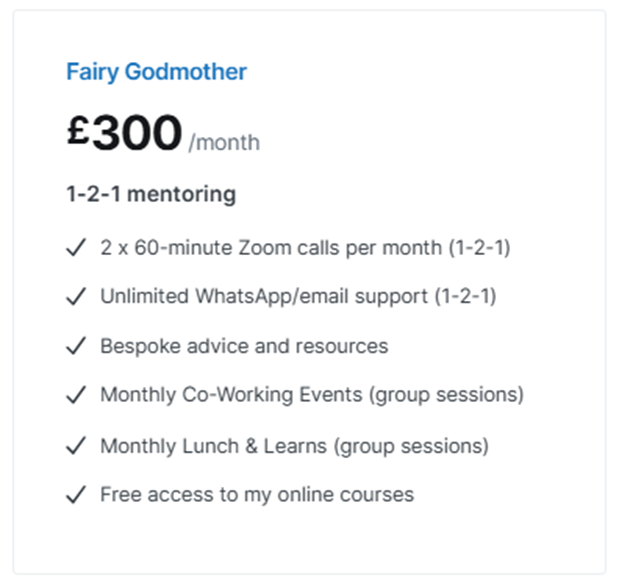
Task: Click Monthly Lunch & Learns feature text
Action: [x=294, y=446]
